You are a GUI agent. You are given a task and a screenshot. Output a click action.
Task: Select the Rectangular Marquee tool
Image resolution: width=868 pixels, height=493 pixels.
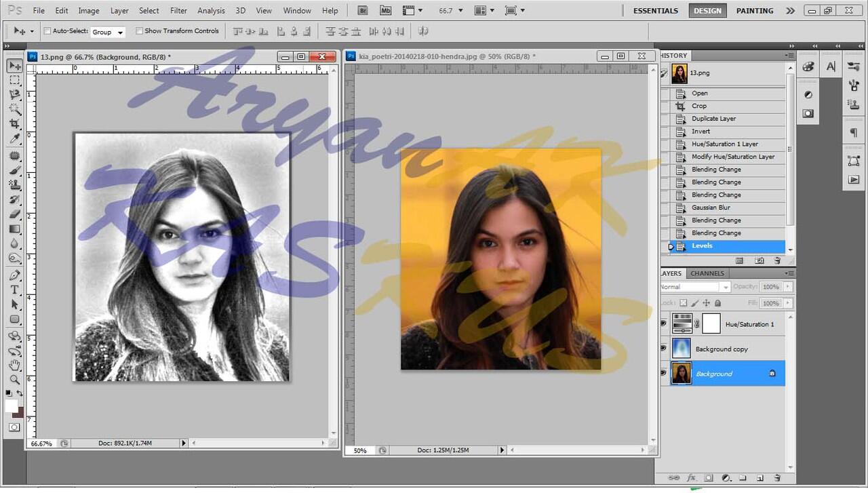(14, 81)
